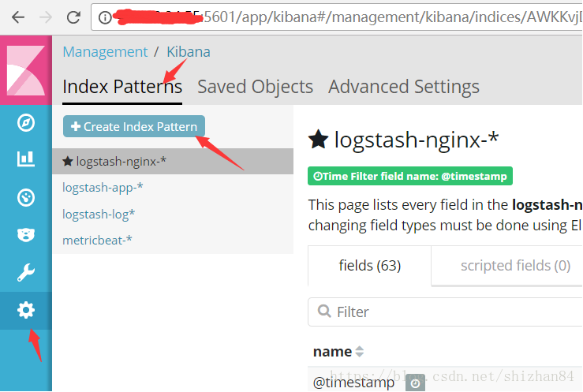
Task: Switch to the Saved Objects tab
Action: pyautogui.click(x=255, y=87)
